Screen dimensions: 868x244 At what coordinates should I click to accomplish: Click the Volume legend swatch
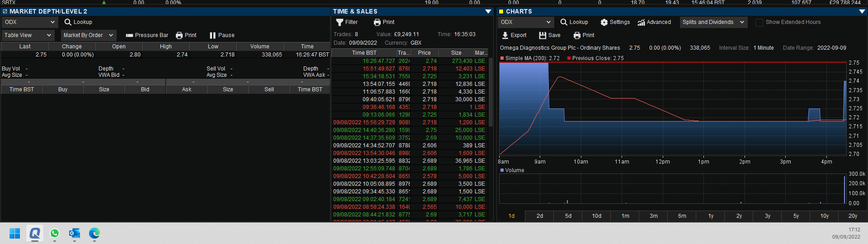pos(502,170)
